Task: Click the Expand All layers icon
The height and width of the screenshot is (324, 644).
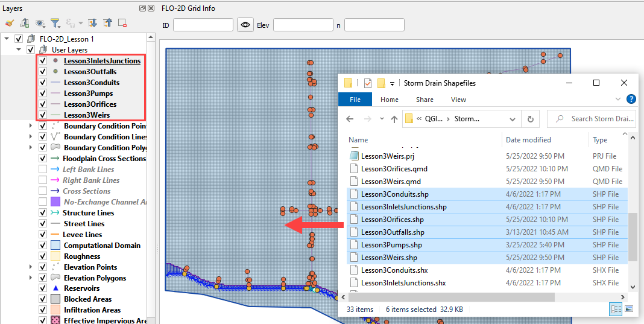Action: tap(92, 24)
